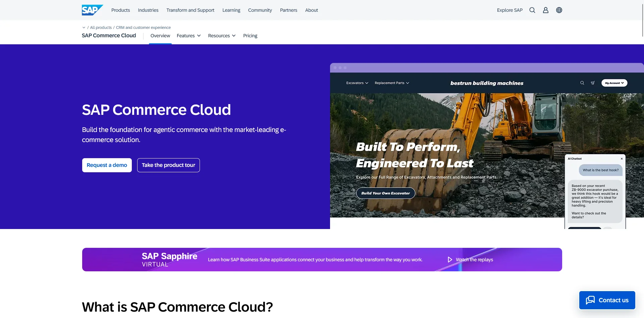Click the search icon in bestrun demo storefront

point(582,83)
